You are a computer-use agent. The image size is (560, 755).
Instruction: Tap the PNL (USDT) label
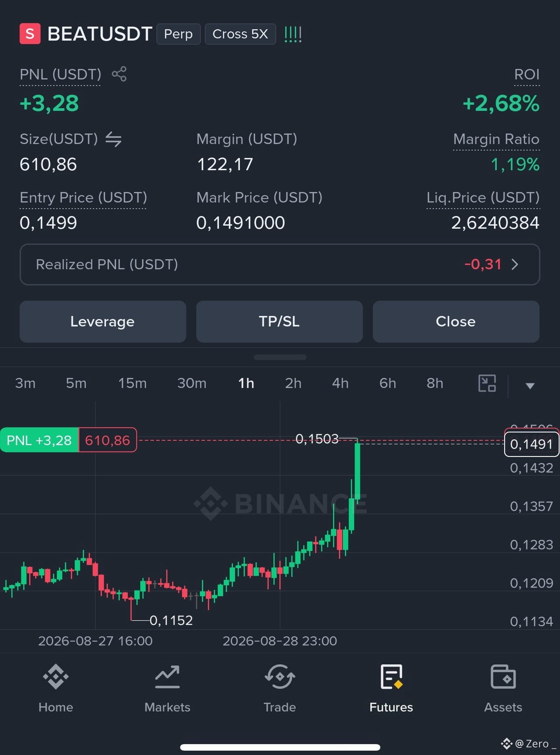[x=60, y=74]
